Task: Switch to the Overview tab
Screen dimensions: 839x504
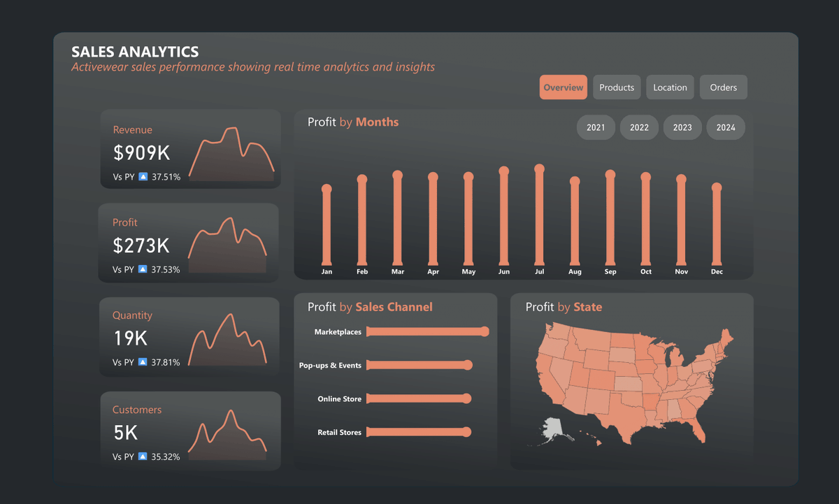Action: pyautogui.click(x=564, y=87)
